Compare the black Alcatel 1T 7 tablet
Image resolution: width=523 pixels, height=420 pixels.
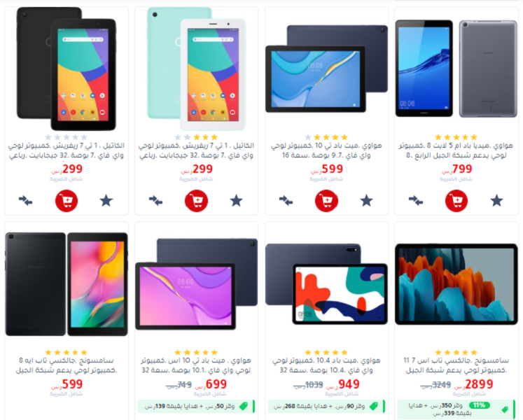click(x=26, y=200)
